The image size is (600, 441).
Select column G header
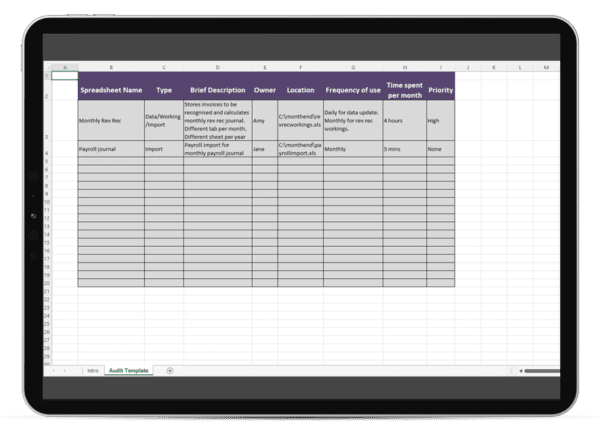point(353,67)
